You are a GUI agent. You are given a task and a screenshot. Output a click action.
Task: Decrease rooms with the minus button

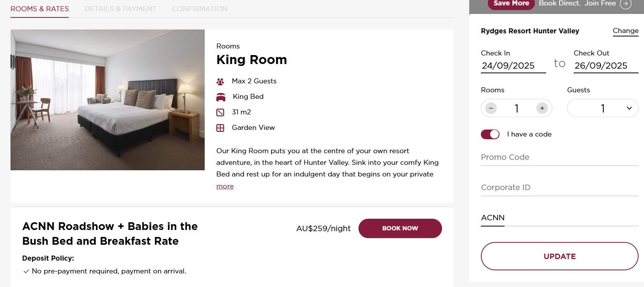(491, 108)
